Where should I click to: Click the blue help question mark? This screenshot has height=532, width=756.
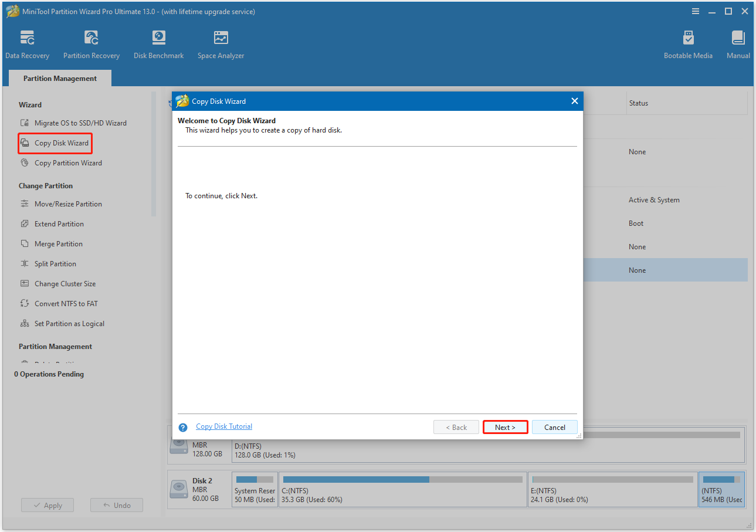[182, 427]
